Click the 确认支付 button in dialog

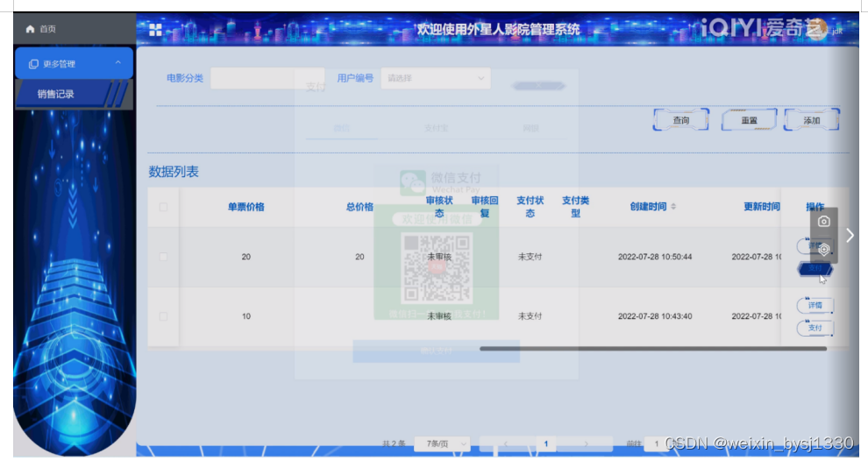pos(437,351)
